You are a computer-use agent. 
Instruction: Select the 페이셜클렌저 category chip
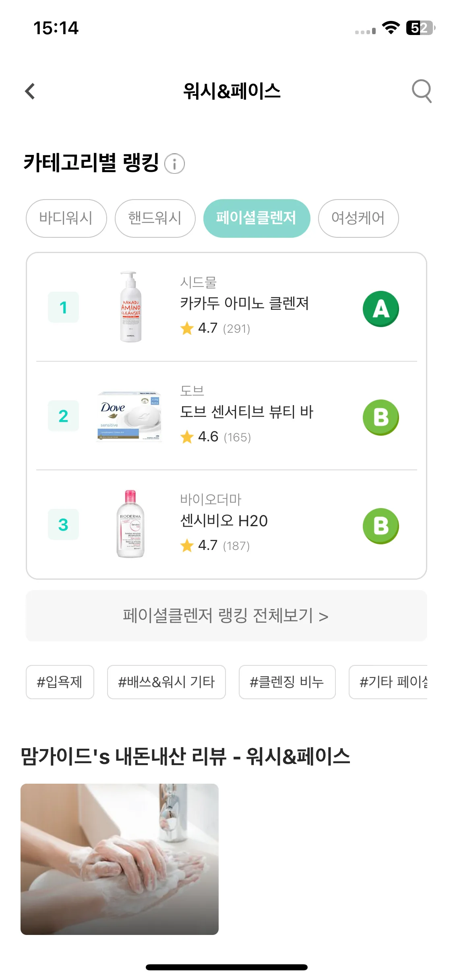[x=256, y=218]
